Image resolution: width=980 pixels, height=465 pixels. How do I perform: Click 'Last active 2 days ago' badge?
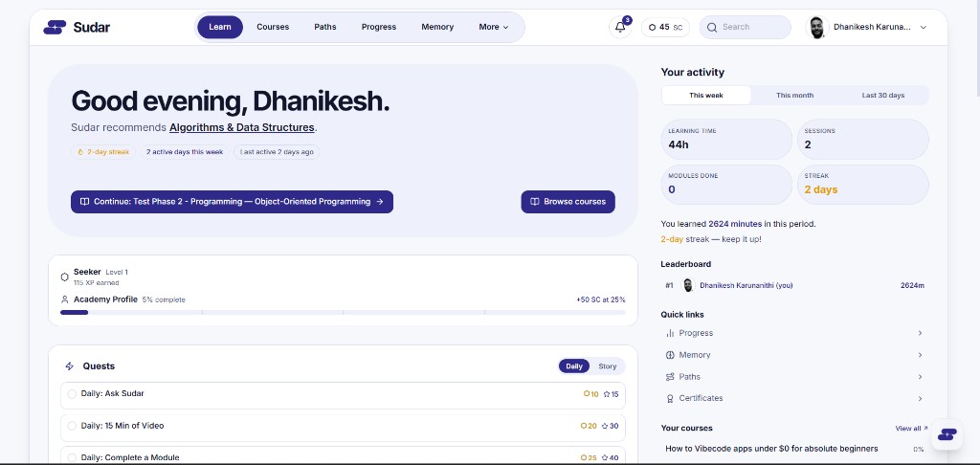[x=277, y=152]
